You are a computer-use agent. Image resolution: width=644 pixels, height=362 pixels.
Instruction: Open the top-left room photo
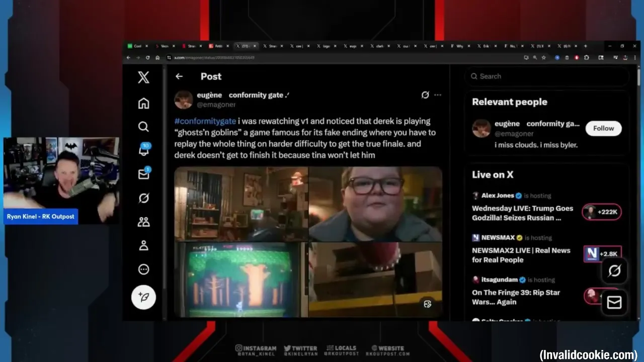click(241, 204)
